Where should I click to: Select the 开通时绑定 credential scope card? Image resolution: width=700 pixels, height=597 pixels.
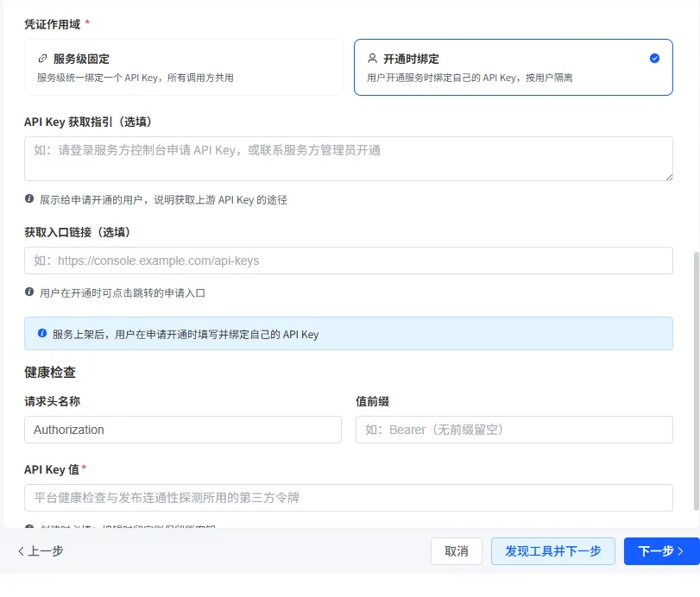coord(514,67)
